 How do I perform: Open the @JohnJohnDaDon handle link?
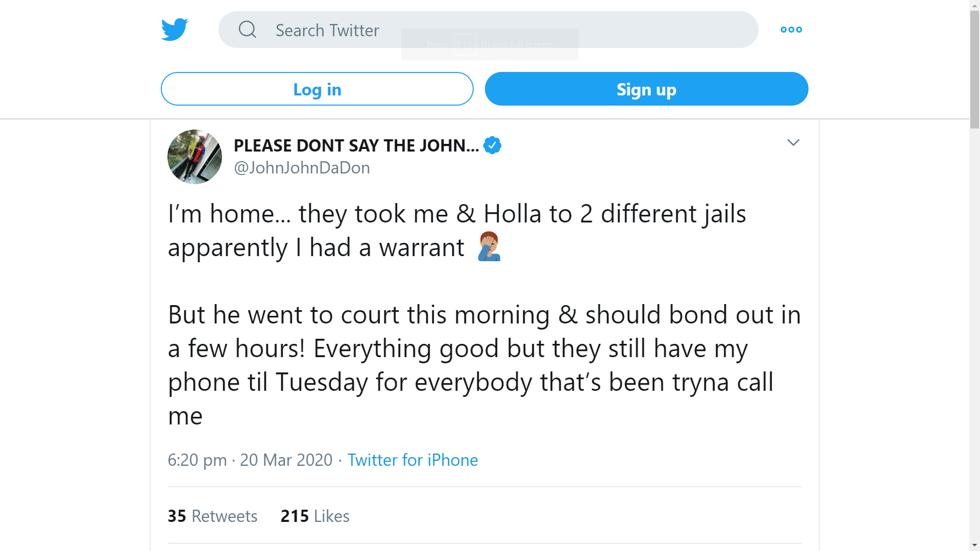302,168
